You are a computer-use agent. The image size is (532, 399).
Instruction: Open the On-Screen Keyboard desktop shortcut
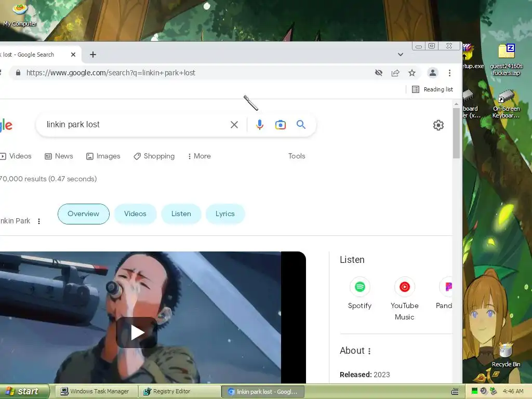coord(506,104)
